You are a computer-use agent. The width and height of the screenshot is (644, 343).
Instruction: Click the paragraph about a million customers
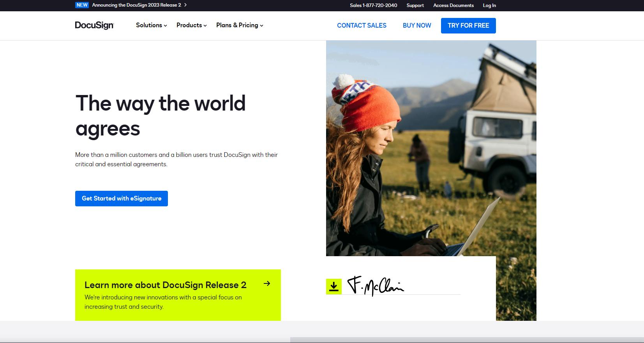coord(176,159)
